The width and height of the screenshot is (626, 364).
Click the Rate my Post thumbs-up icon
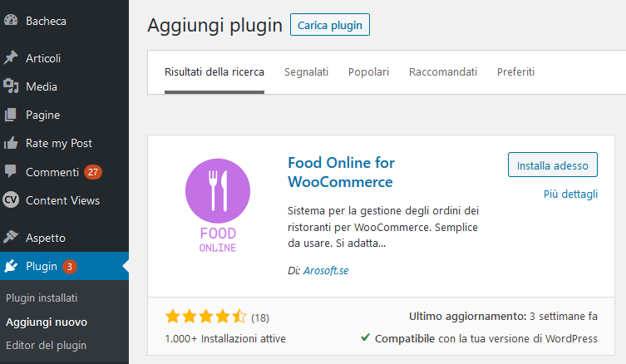(11, 143)
